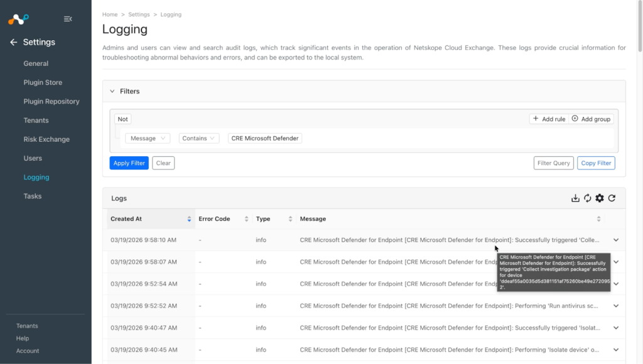Sort by Type column arrows
Screen dimensions: 643x364
tap(290, 219)
